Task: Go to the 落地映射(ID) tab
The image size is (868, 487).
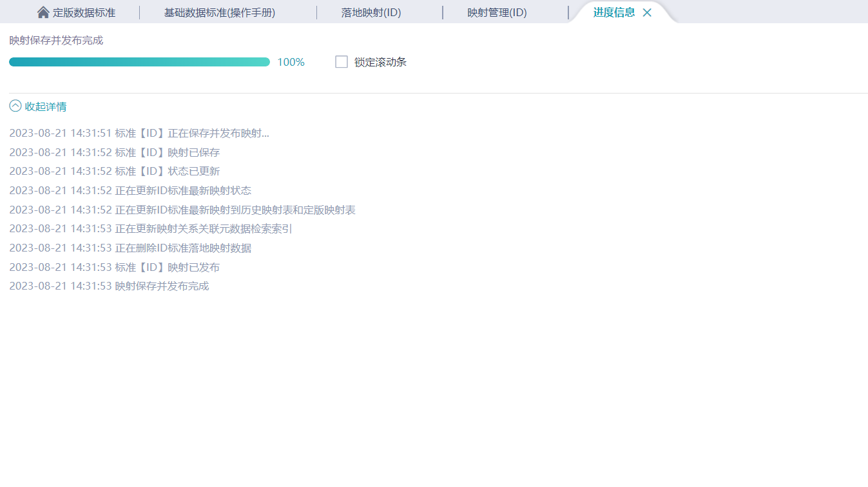Action: point(371,13)
